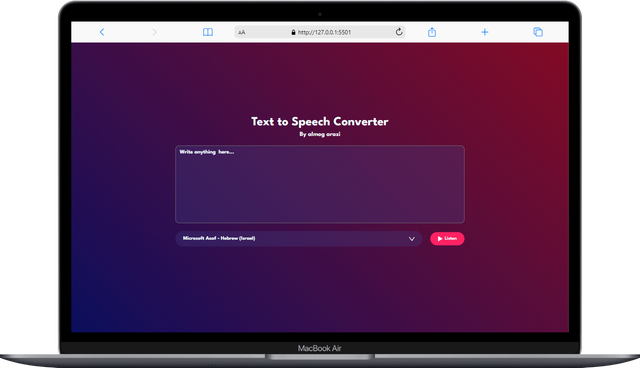Open the AA reader text settings
Image resolution: width=640 pixels, height=368 pixels.
coord(242,32)
